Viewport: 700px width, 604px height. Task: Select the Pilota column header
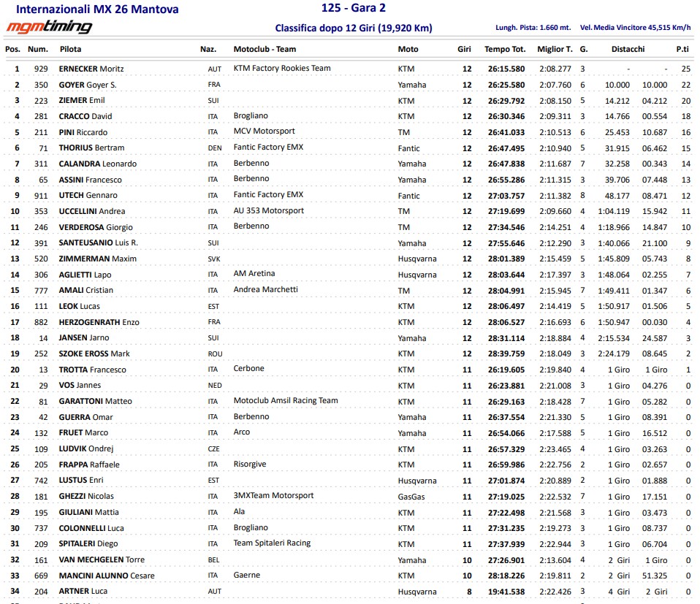pyautogui.click(x=70, y=49)
